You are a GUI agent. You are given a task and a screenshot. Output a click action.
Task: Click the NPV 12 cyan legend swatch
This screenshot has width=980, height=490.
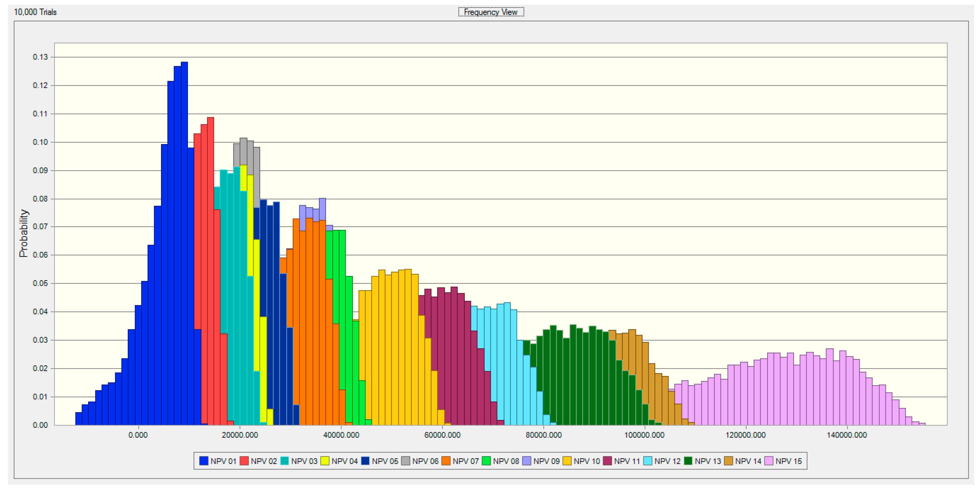[648, 461]
